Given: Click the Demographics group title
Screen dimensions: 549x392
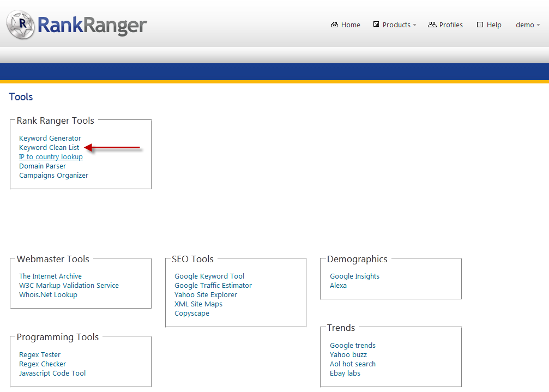Looking at the screenshot, I should click(x=357, y=260).
